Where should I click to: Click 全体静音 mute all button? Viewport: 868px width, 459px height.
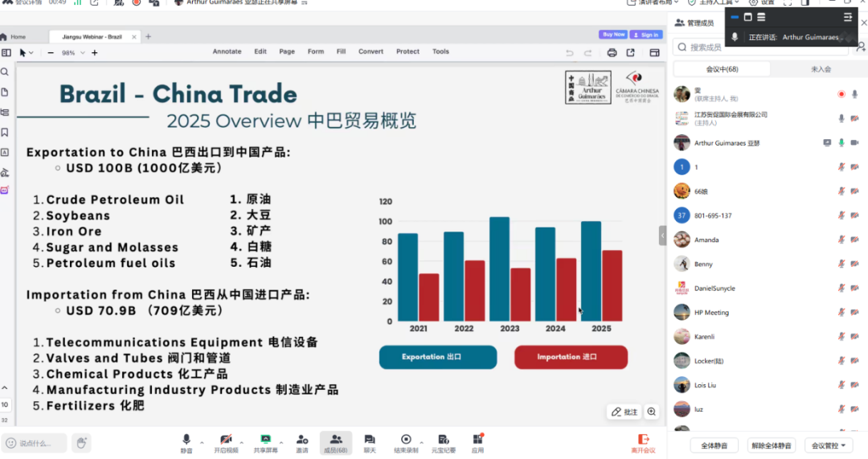pyautogui.click(x=714, y=445)
